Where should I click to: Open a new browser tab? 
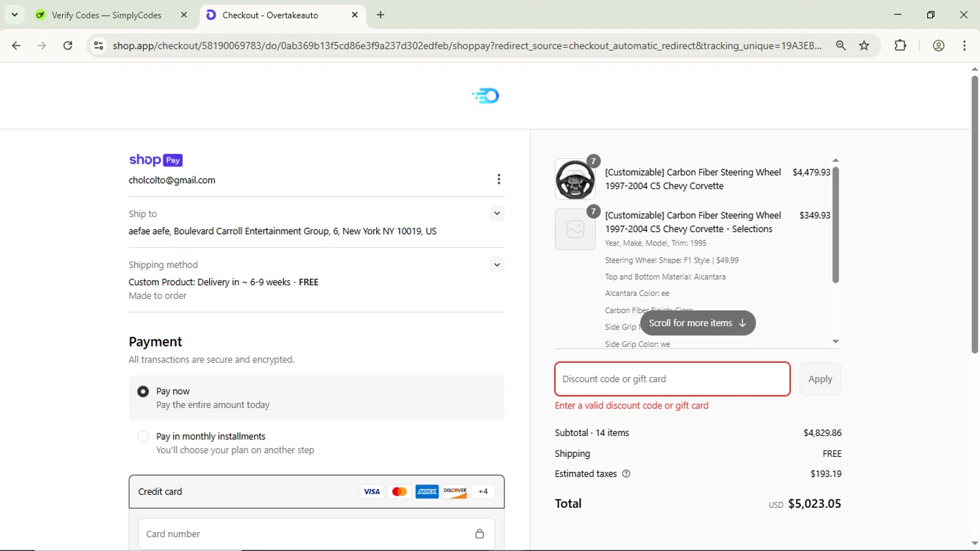(x=381, y=15)
